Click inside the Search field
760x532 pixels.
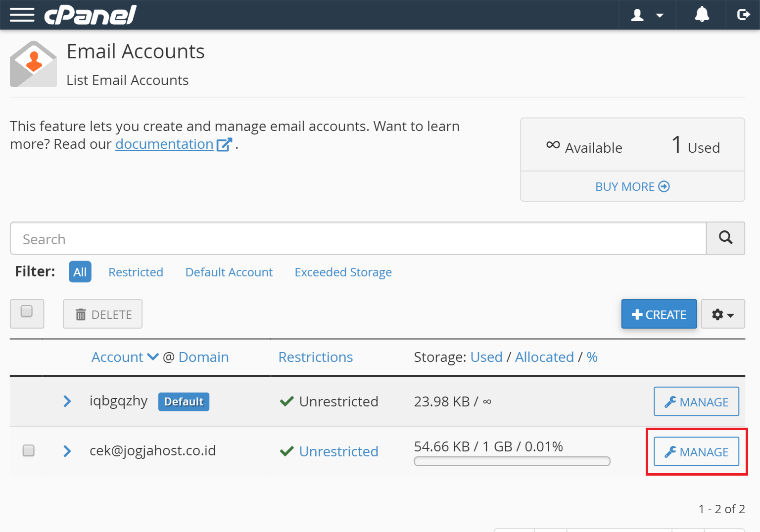[x=346, y=238]
